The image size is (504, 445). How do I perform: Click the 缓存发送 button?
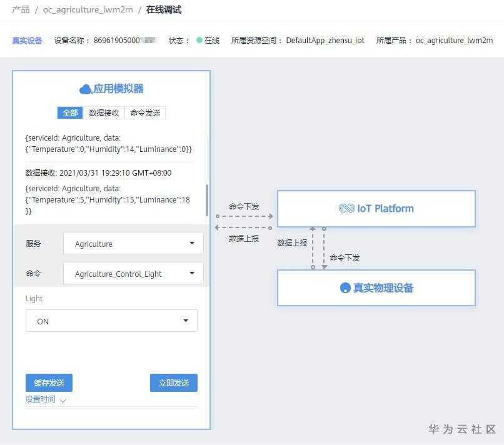pyautogui.click(x=49, y=382)
